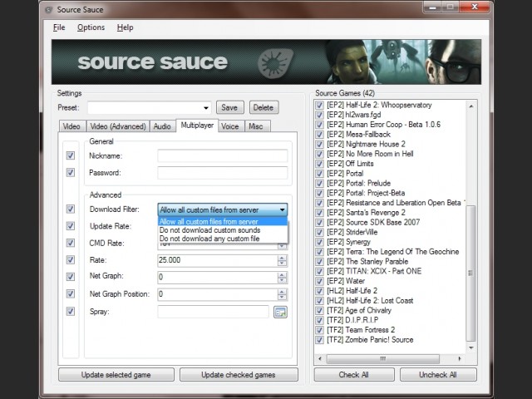
Task: Switch to the Video tab
Action: [x=72, y=126]
